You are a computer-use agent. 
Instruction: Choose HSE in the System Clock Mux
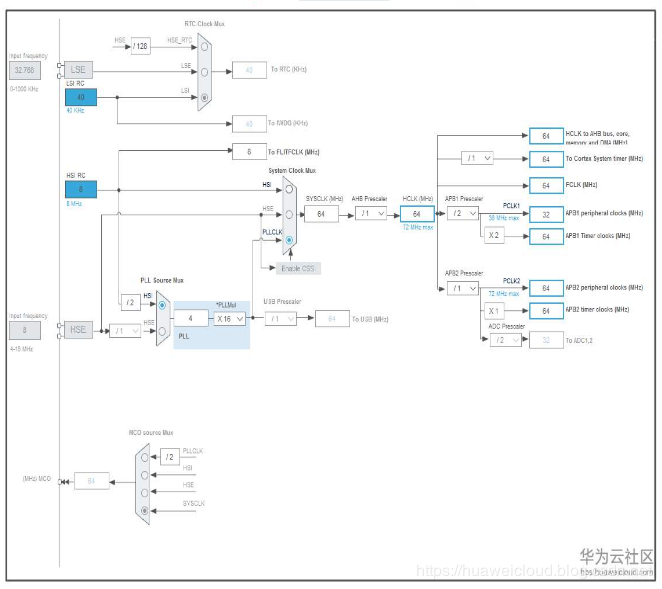click(x=289, y=214)
